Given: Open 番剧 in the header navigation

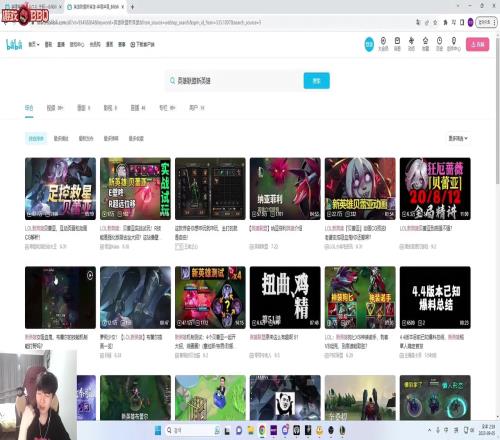Looking at the screenshot, I should coord(48,44).
